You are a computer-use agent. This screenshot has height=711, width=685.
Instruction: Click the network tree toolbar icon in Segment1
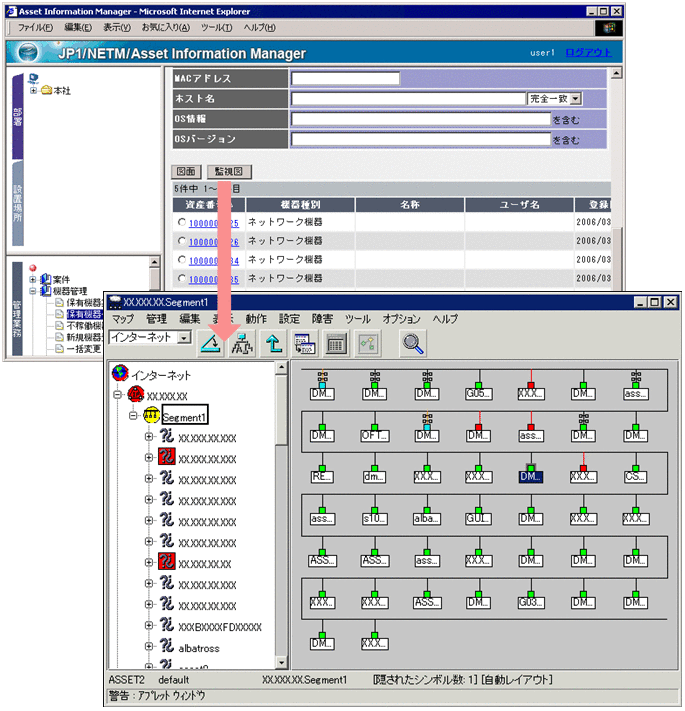tap(243, 344)
